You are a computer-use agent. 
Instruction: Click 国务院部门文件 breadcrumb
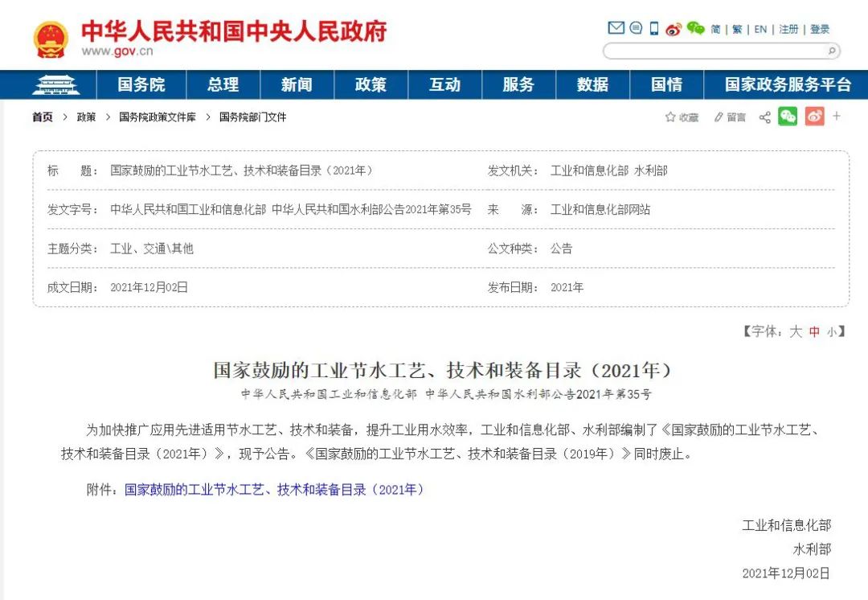coord(252,117)
